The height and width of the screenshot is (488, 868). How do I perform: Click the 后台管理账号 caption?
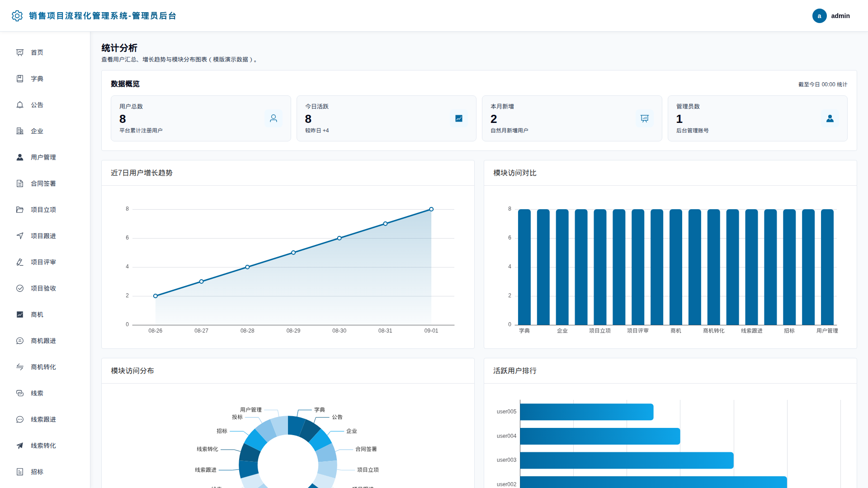693,131
